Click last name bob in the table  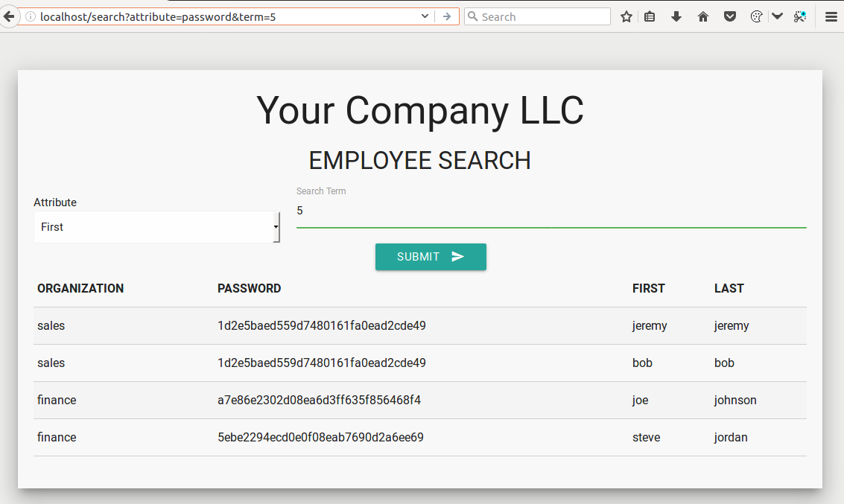(724, 363)
